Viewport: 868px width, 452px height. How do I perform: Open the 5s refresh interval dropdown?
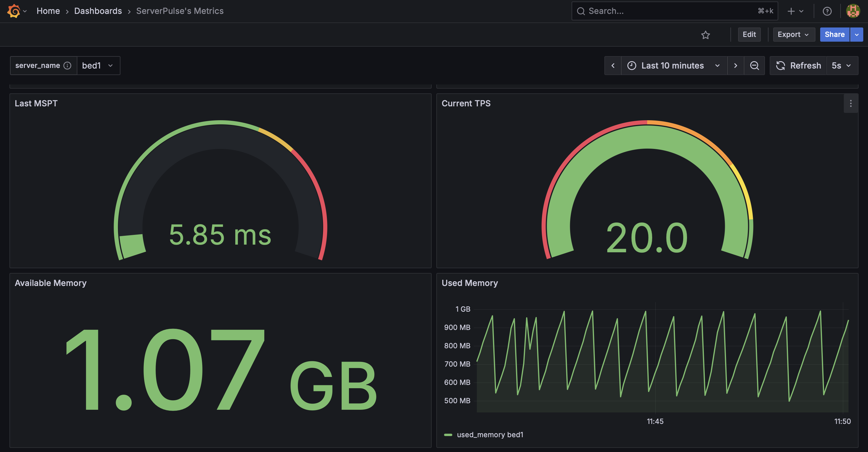click(841, 65)
